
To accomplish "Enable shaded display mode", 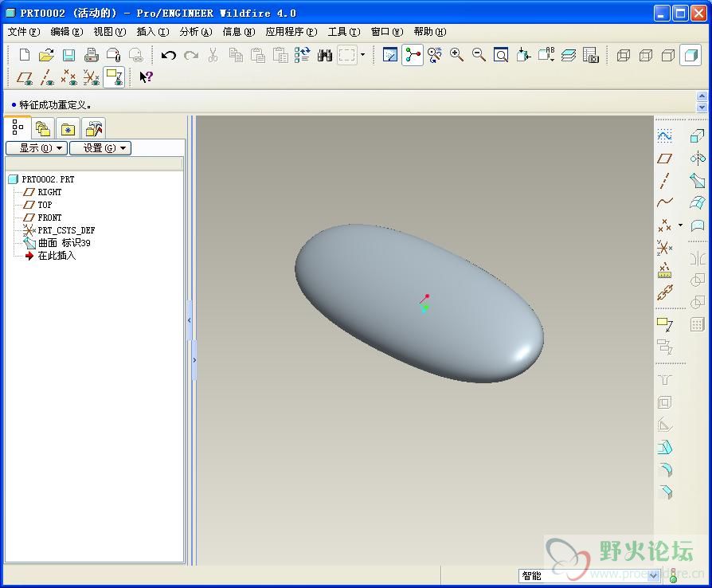I will (x=690, y=55).
